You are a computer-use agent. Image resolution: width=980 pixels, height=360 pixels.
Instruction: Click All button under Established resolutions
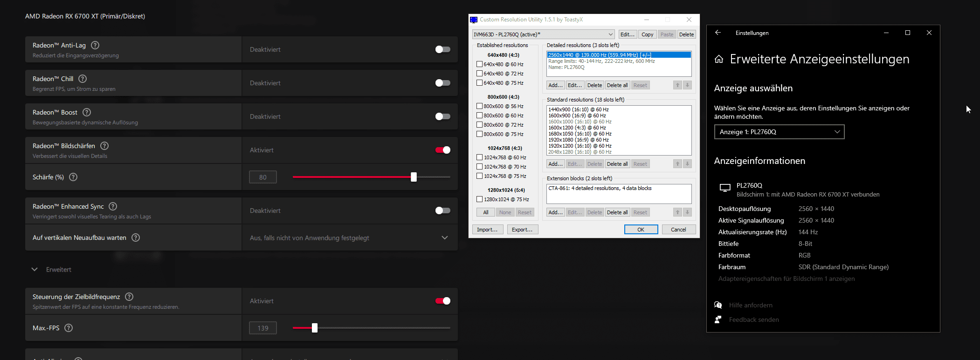(486, 212)
